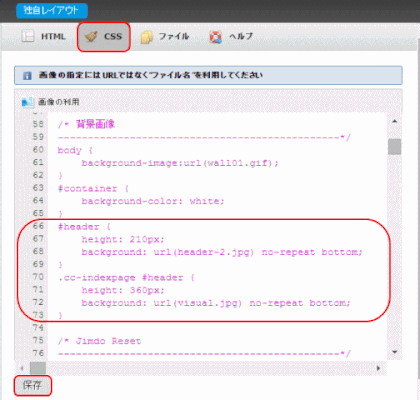Switch to the CSS tab
The height and width of the screenshot is (400, 420).
(103, 37)
